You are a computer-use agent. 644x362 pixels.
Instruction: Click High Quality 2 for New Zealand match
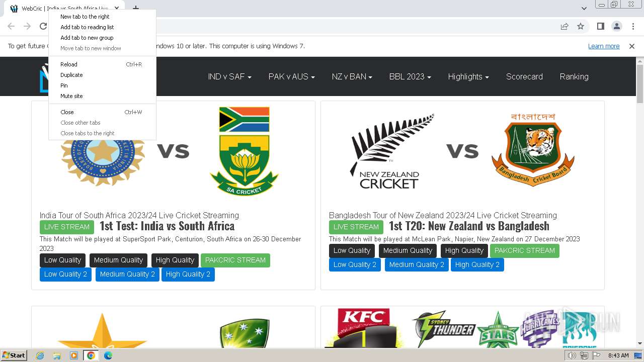pyautogui.click(x=477, y=264)
